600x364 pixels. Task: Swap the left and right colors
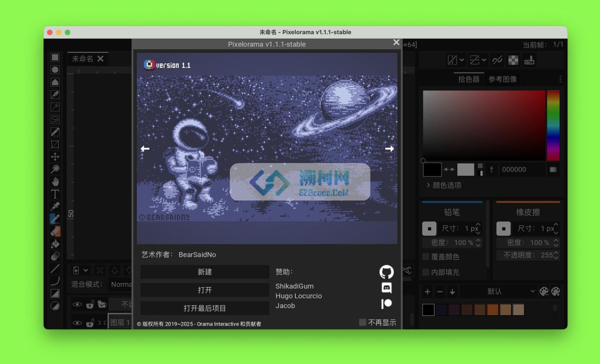(x=449, y=170)
